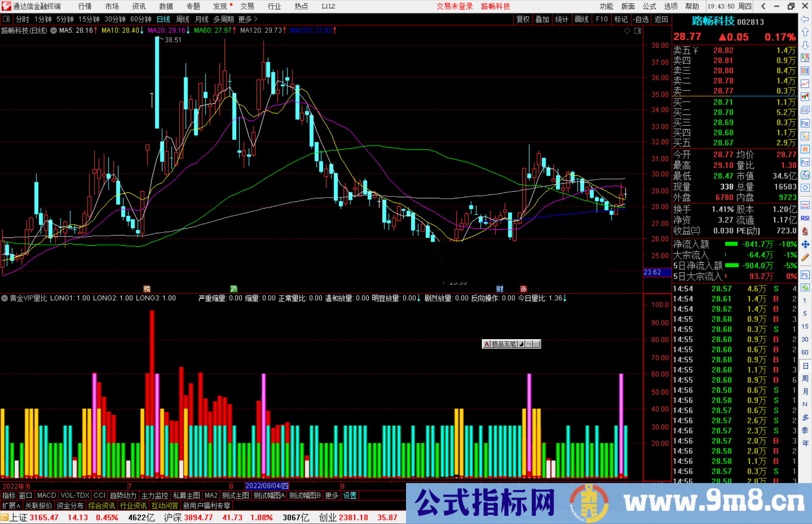Click the stacked windows icon in sidebar
812x524 pixels.
(805, 110)
